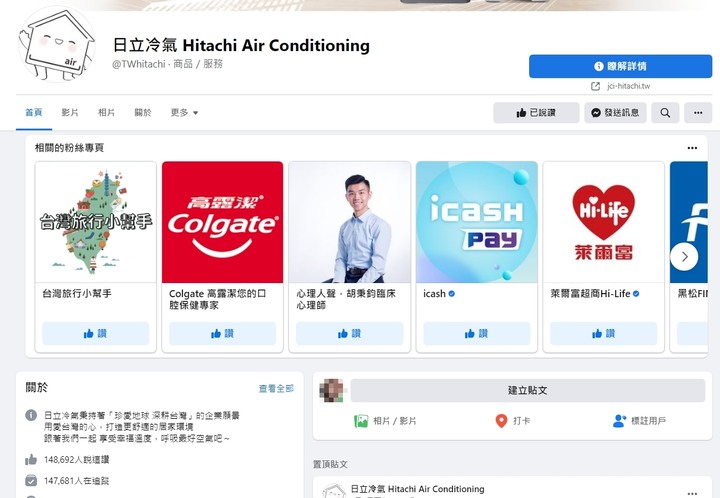
Task: Like the 萊爾富超商Hi-Life page
Action: (603, 333)
